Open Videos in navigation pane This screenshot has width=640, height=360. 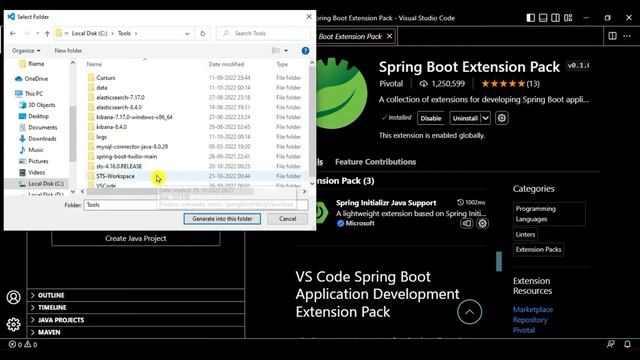[x=36, y=172]
